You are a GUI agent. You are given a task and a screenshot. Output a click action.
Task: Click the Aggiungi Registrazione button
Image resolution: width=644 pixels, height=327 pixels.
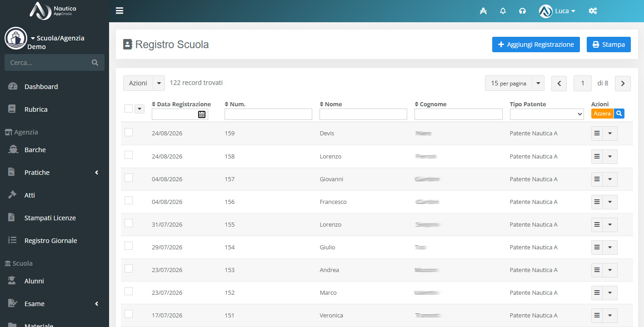point(536,45)
